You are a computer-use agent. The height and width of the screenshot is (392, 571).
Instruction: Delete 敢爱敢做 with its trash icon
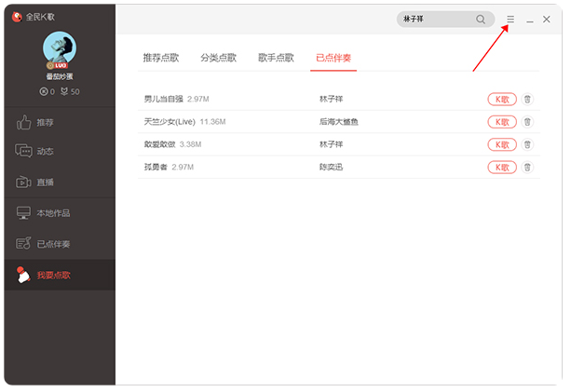527,144
